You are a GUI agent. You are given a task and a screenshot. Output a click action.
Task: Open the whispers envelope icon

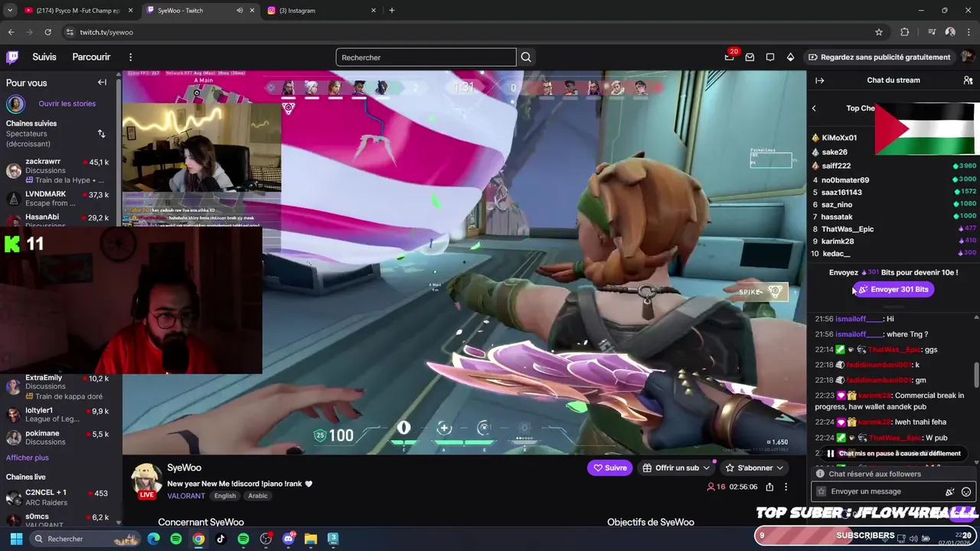750,57
